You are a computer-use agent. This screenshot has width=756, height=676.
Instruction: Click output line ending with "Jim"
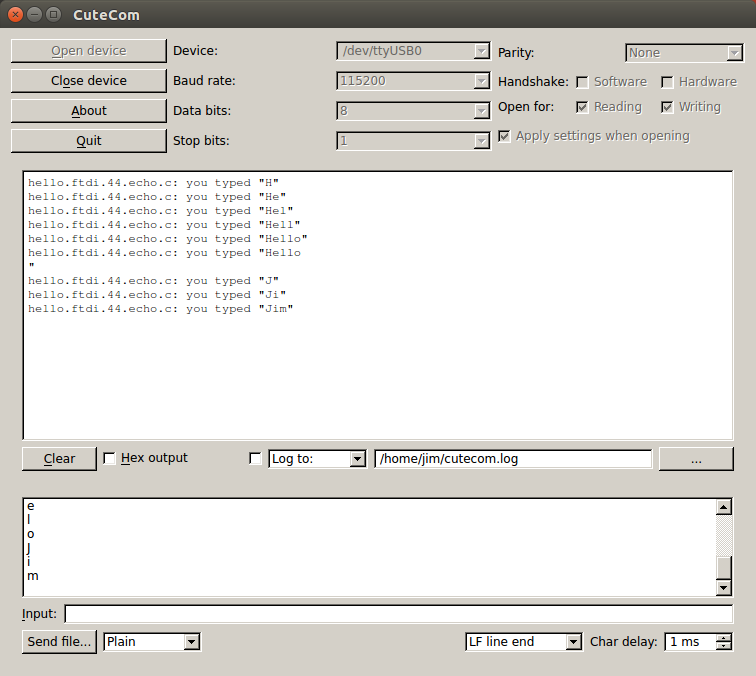click(161, 309)
